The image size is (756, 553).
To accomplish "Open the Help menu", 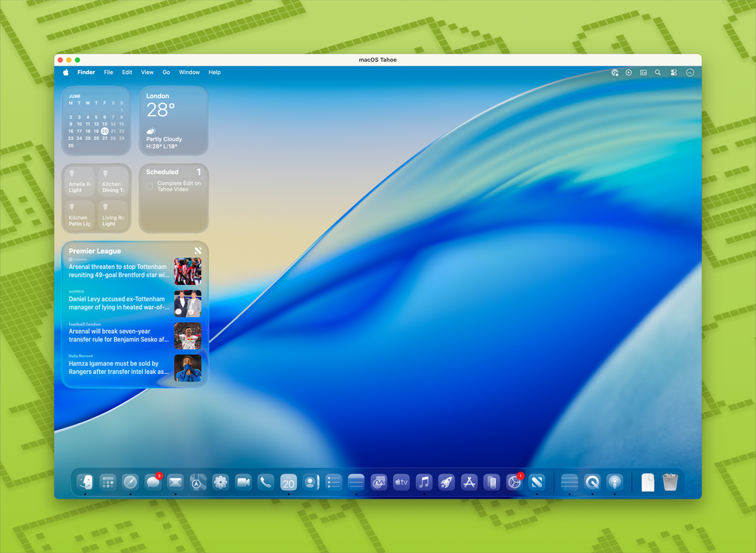I will (215, 73).
